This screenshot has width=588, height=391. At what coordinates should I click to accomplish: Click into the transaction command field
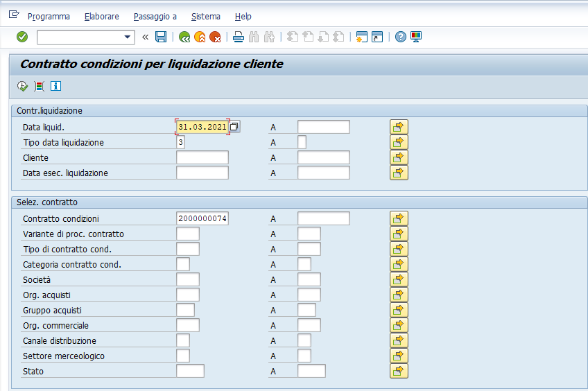[x=80, y=37]
